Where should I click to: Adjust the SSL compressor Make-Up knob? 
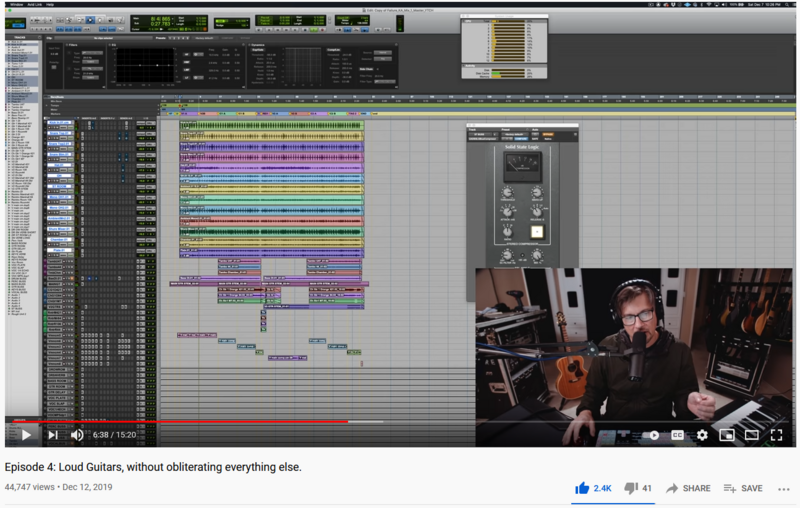(537, 193)
